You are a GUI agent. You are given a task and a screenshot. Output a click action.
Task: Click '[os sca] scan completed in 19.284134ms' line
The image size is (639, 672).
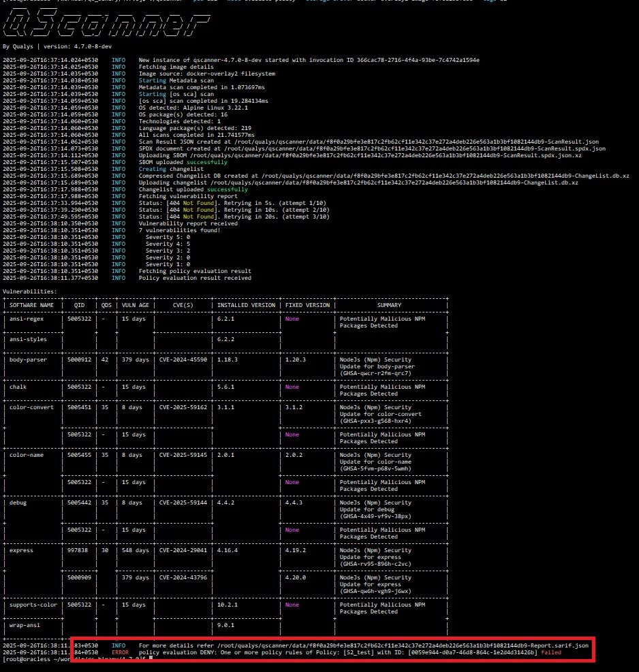click(x=203, y=101)
